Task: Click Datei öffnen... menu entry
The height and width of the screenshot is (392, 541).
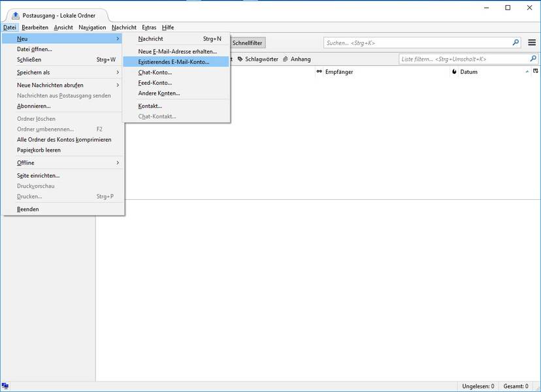Action: 62,49
